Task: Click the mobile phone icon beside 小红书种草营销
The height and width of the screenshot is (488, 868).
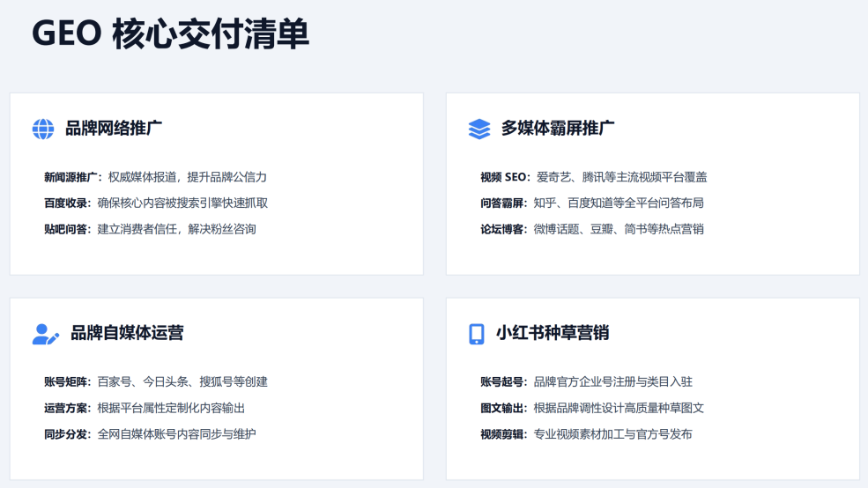Action: pos(477,334)
